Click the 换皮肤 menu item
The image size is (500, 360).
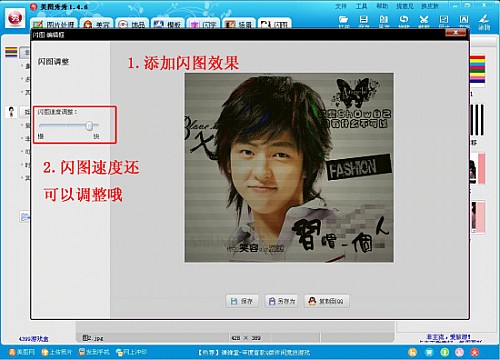point(430,6)
